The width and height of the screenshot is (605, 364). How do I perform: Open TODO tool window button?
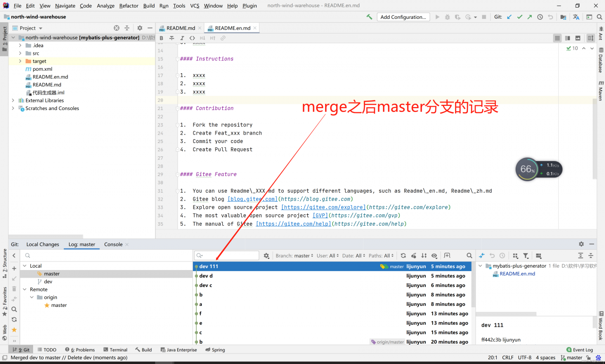[47, 350]
